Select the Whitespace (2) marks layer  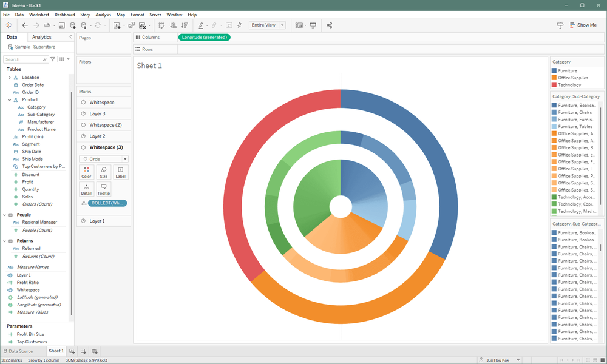(x=106, y=125)
